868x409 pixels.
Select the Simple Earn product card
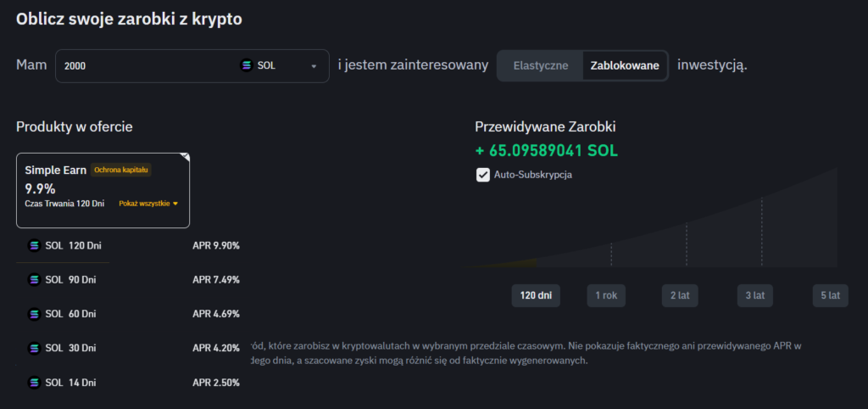[x=103, y=190]
